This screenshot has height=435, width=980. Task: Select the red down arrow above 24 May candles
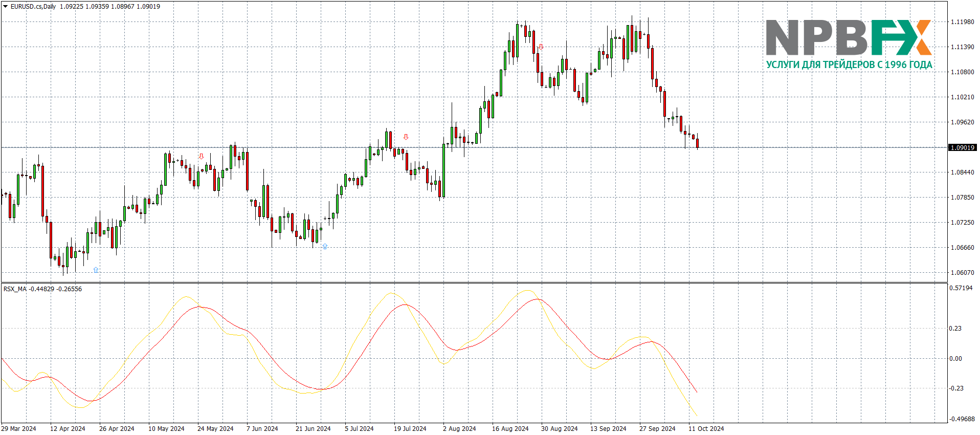tap(201, 157)
